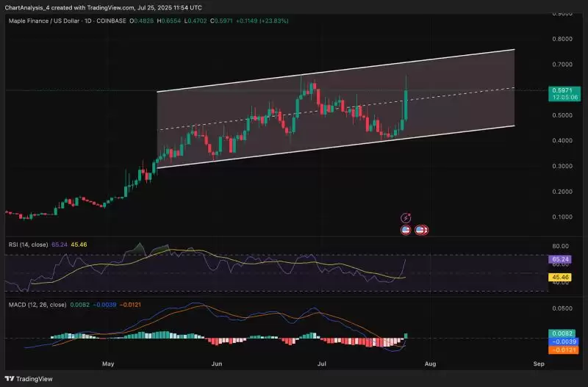Screen dimensions: 588x387
Task: Click the latest large green candlestick
Action: [x=406, y=104]
